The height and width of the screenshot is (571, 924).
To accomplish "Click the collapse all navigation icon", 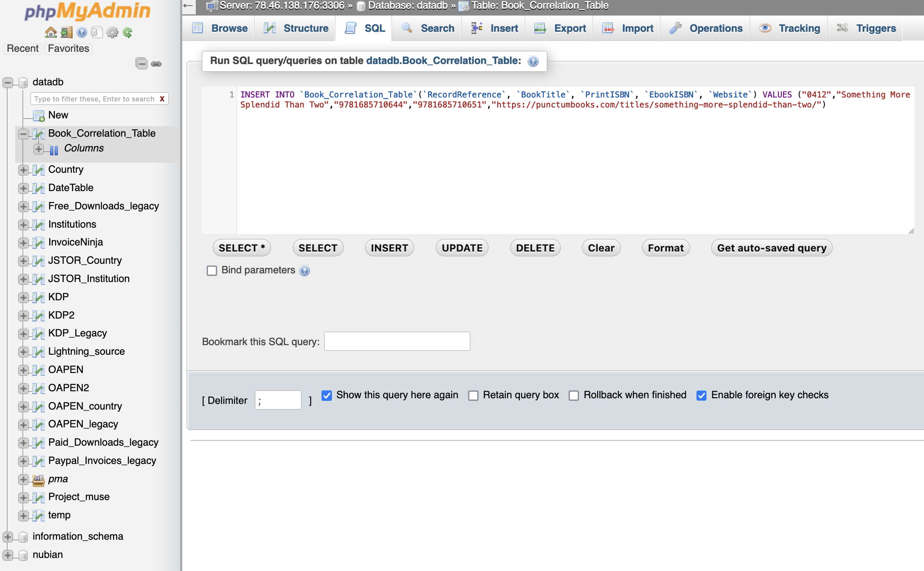I will 141,64.
